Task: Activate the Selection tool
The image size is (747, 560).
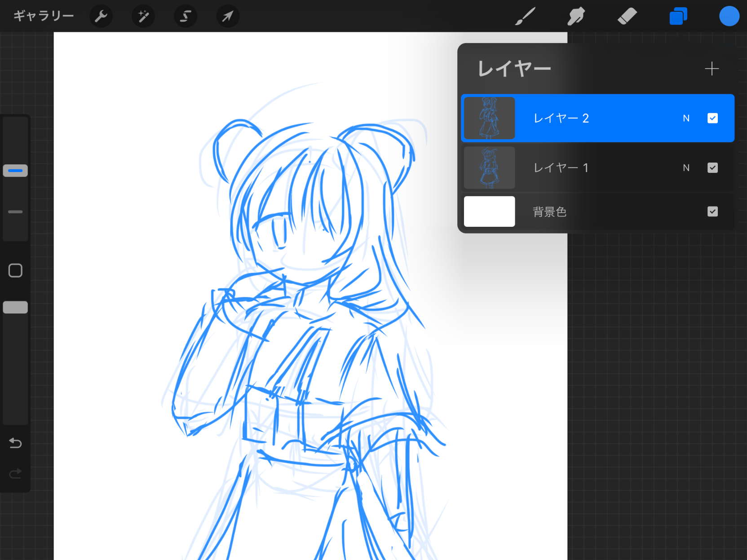Action: click(x=185, y=17)
